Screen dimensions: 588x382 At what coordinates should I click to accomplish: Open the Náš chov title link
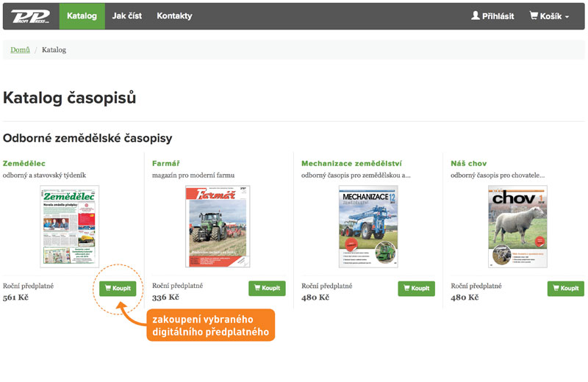click(x=469, y=163)
